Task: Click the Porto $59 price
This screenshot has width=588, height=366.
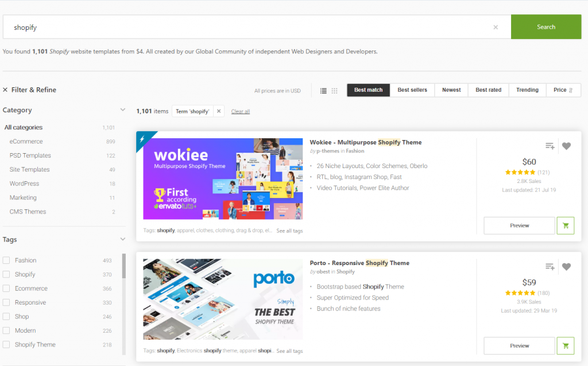Action: (x=529, y=282)
